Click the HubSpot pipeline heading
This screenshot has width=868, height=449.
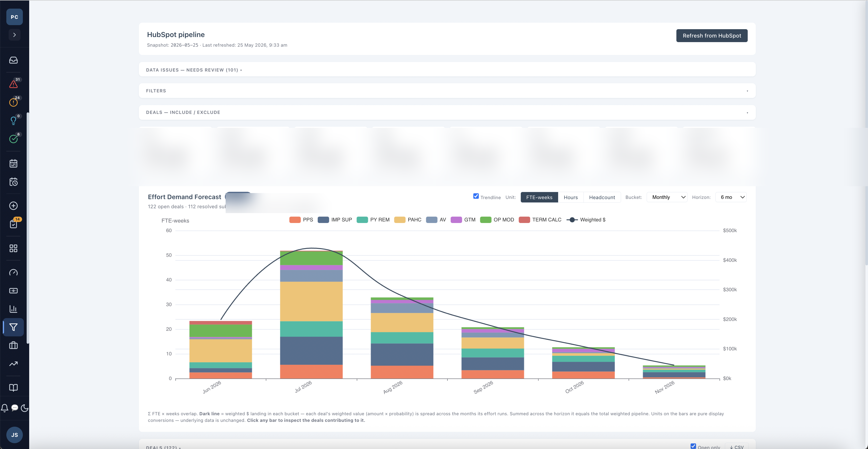pyautogui.click(x=176, y=34)
